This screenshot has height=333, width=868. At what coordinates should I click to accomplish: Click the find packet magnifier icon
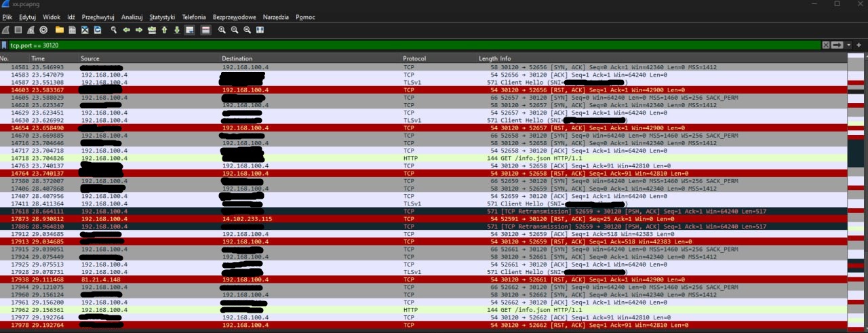click(x=114, y=30)
